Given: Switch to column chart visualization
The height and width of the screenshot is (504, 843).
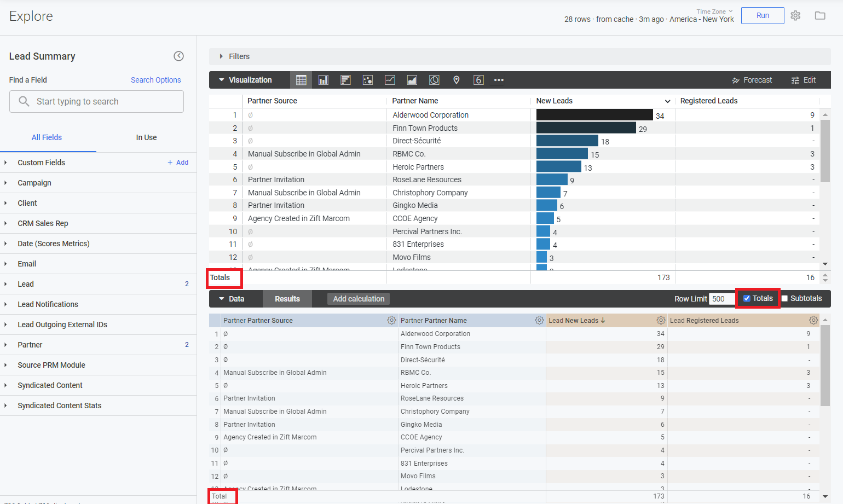Looking at the screenshot, I should 324,80.
